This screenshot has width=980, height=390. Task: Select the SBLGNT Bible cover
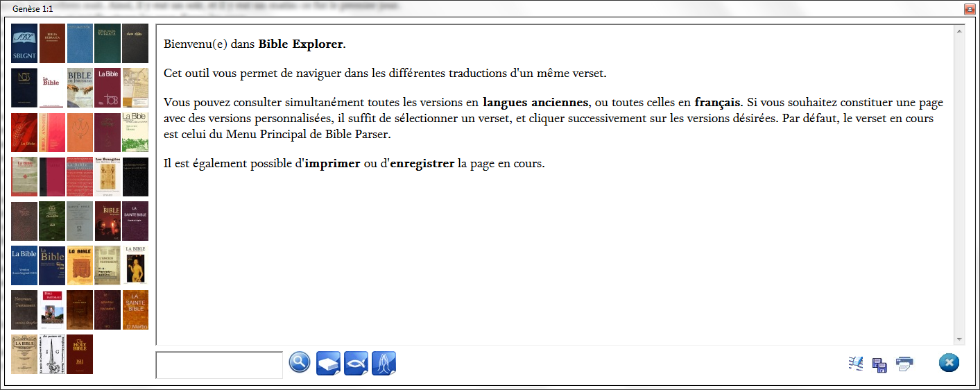click(24, 44)
